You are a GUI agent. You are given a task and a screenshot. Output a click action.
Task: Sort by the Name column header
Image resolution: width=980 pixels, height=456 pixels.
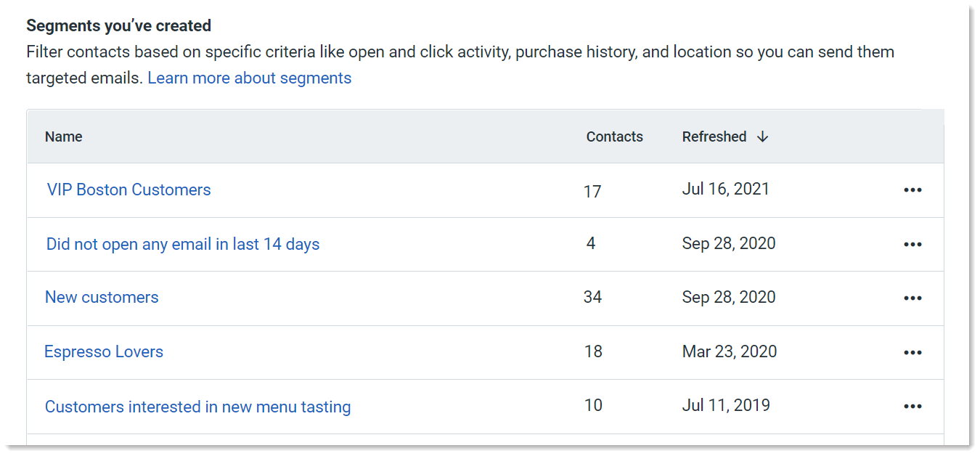[x=64, y=137]
